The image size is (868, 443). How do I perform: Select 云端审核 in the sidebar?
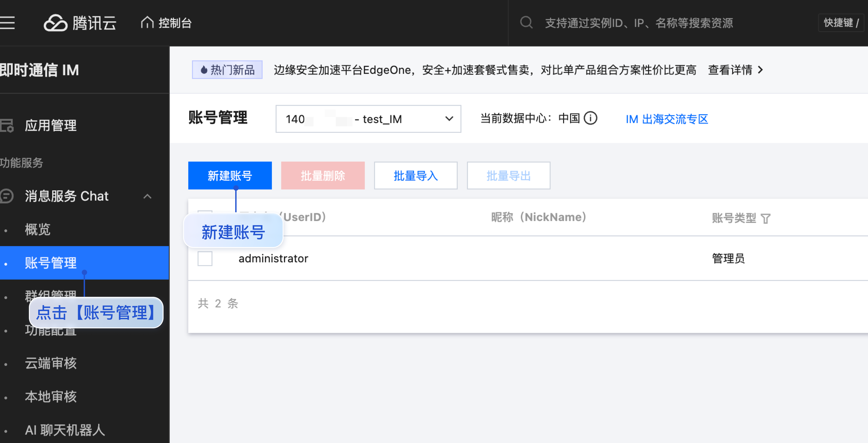[x=50, y=363]
